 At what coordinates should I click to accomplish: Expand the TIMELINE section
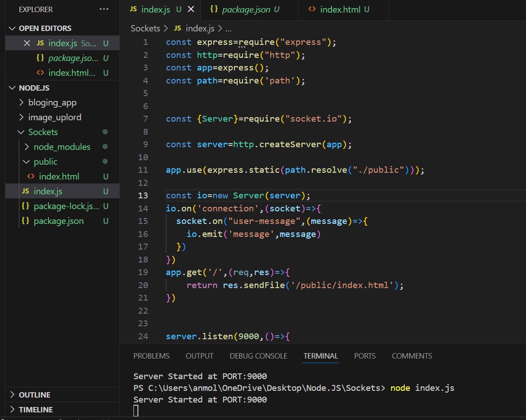click(63, 409)
